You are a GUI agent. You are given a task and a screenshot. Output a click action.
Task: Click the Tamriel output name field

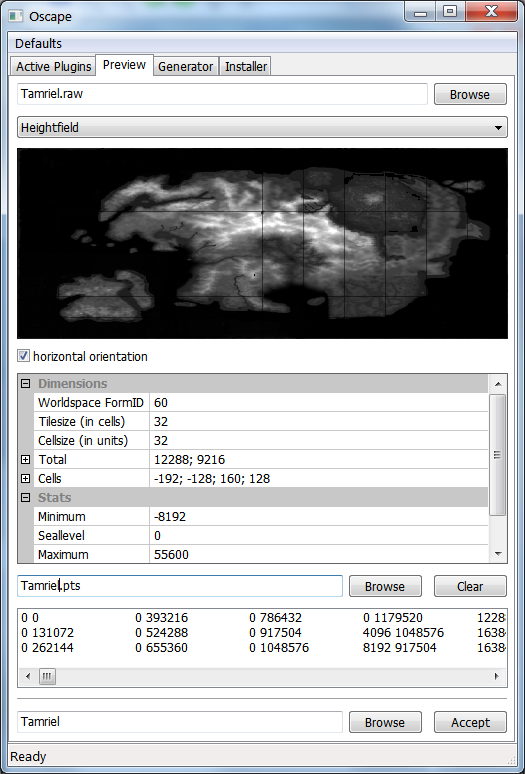pos(180,722)
